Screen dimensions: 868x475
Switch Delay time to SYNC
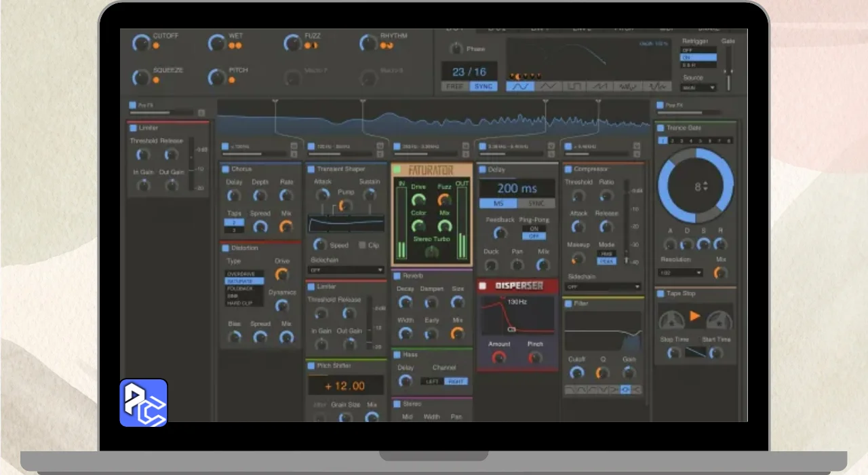click(536, 204)
